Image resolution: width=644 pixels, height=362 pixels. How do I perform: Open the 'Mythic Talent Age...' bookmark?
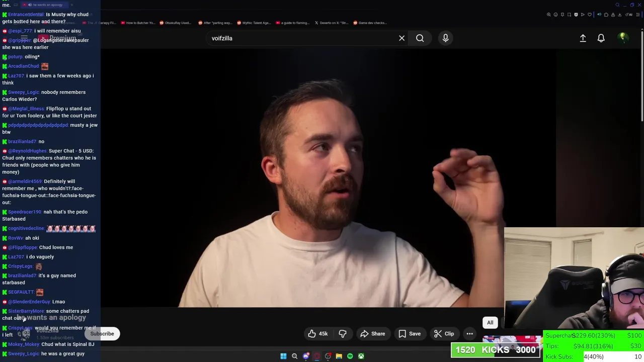coord(254,23)
